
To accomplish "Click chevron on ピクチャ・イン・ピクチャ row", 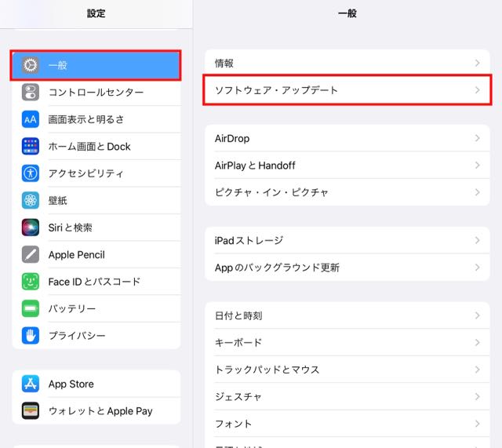I will tap(478, 192).
